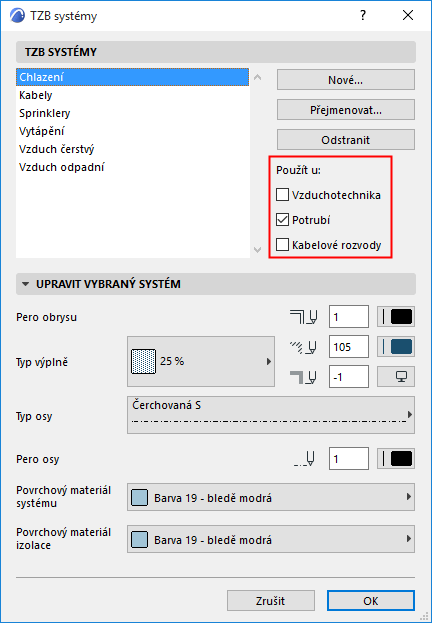Click the background pen field showing -1
The width and height of the screenshot is (432, 623).
coord(349,377)
